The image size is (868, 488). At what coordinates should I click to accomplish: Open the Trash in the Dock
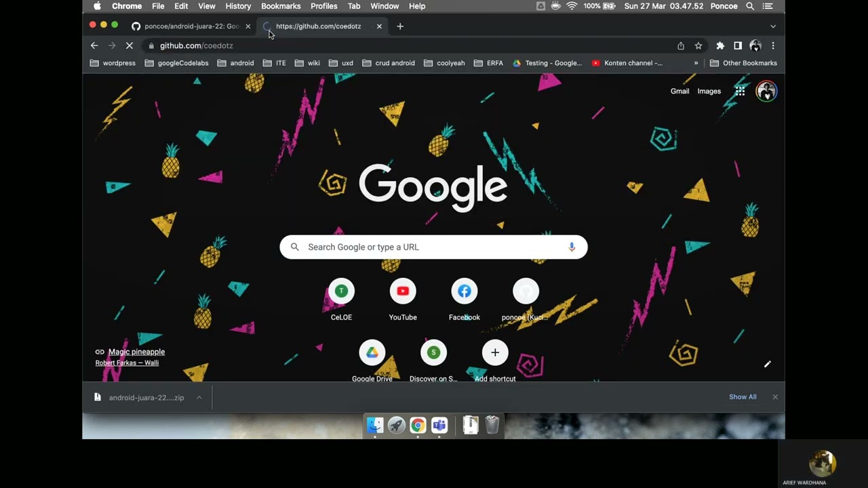492,425
